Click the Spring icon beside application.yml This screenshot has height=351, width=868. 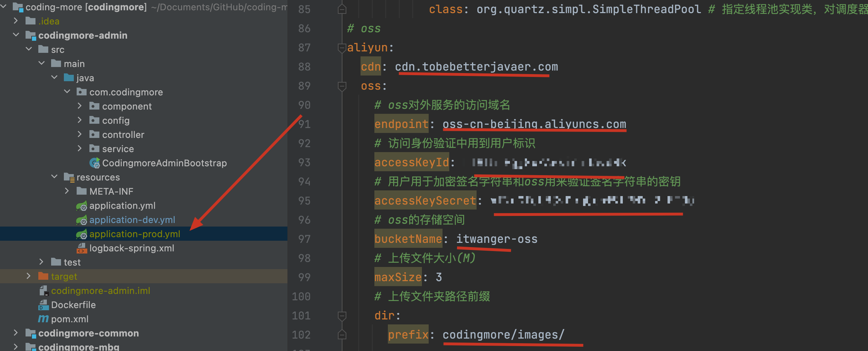pyautogui.click(x=82, y=206)
